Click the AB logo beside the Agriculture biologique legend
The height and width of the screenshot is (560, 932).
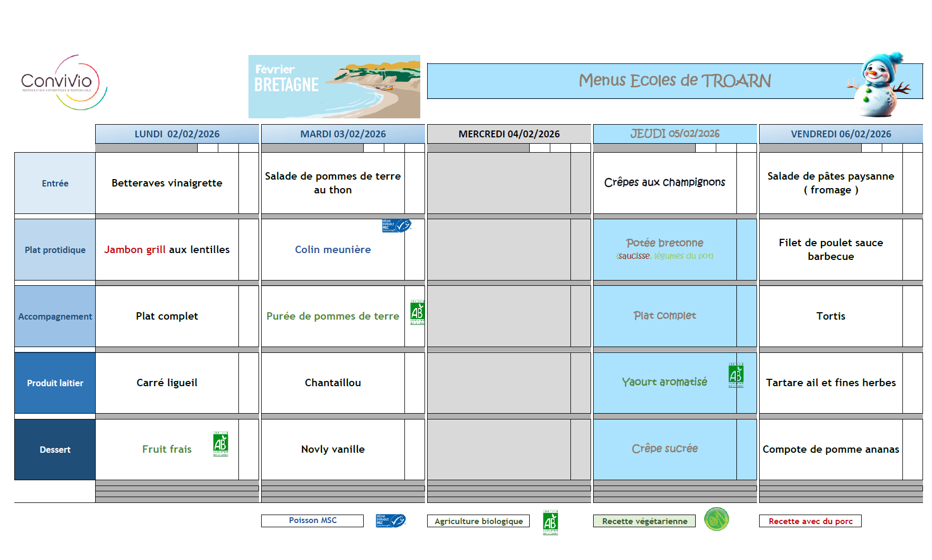point(550,522)
